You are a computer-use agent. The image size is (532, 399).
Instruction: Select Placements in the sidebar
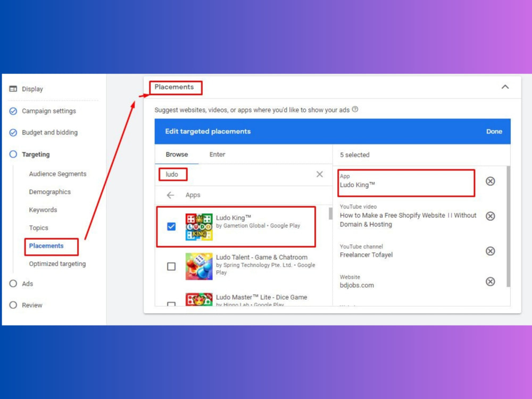[x=46, y=246]
